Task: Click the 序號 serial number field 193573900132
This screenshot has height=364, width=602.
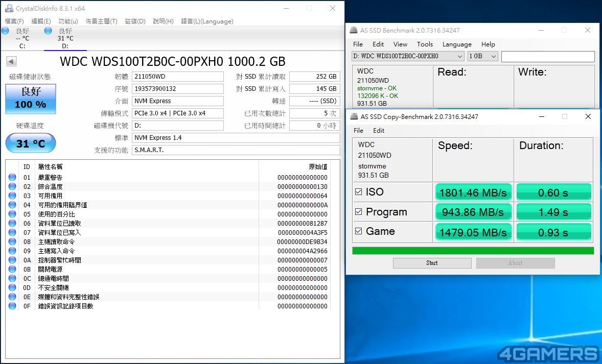Action: coord(178,89)
